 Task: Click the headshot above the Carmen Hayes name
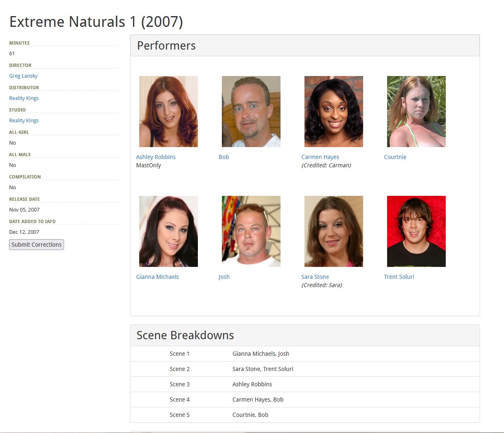pyautogui.click(x=334, y=112)
